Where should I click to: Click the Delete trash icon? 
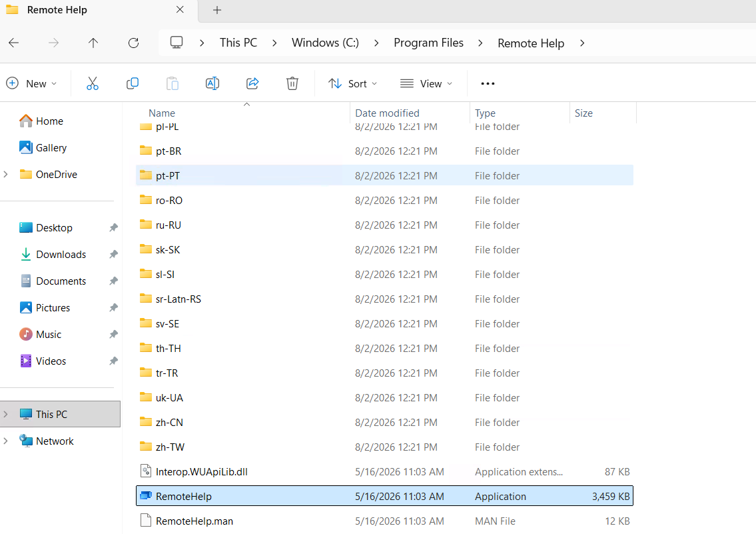coord(292,83)
